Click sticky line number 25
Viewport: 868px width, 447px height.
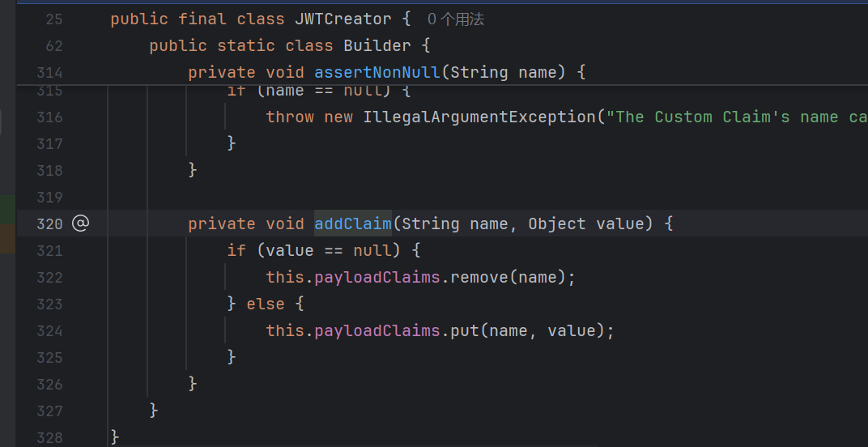tap(54, 19)
